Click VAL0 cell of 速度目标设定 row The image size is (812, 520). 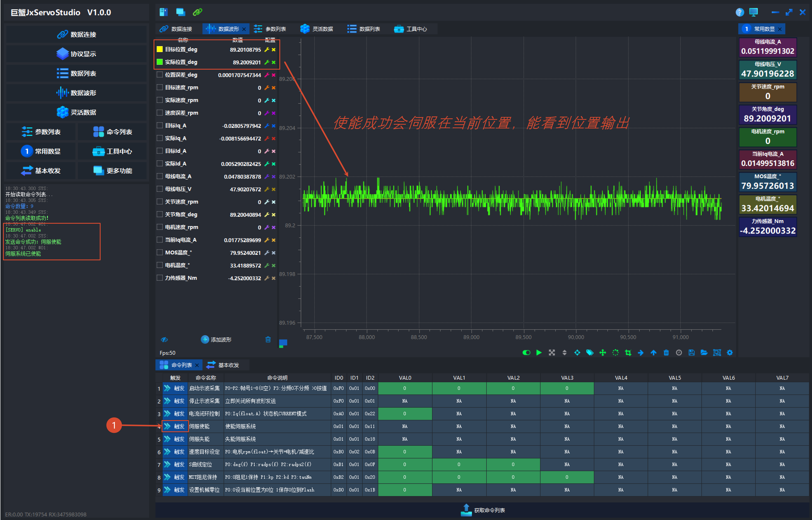[405, 452]
